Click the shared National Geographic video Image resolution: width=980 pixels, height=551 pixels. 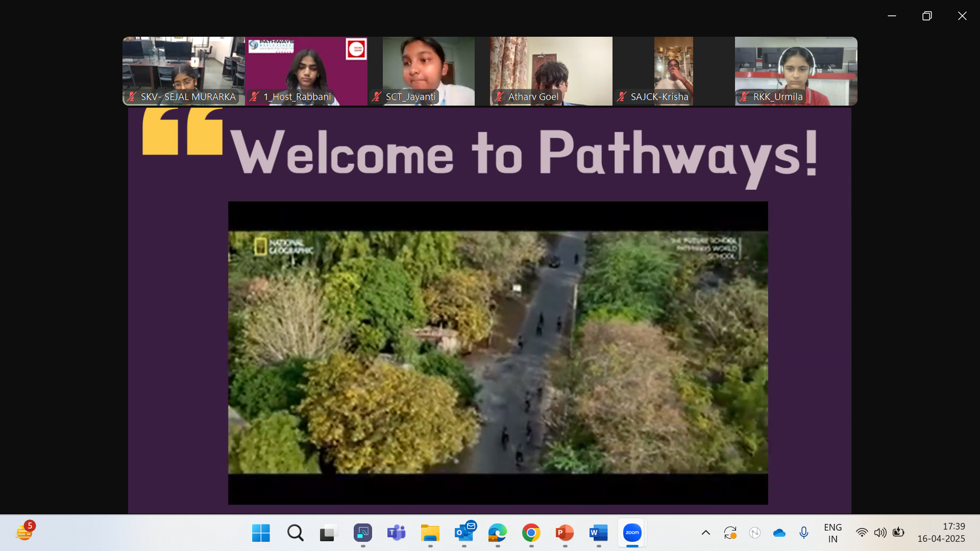pos(498,352)
